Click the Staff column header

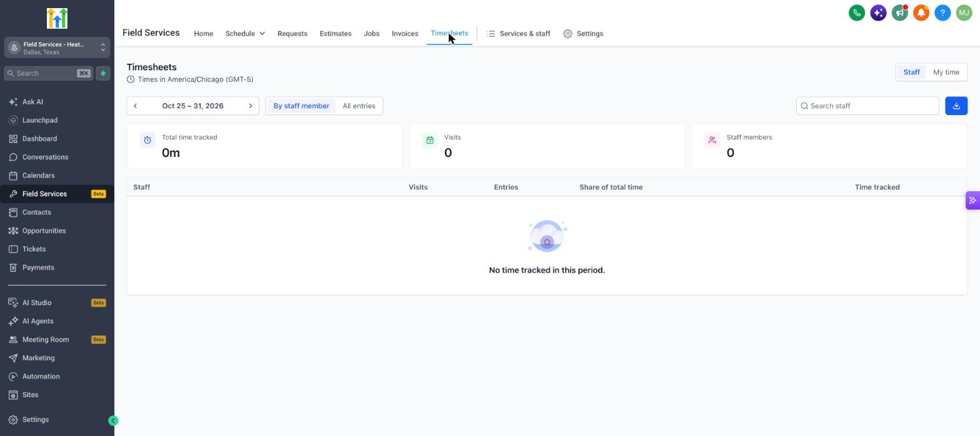(141, 187)
